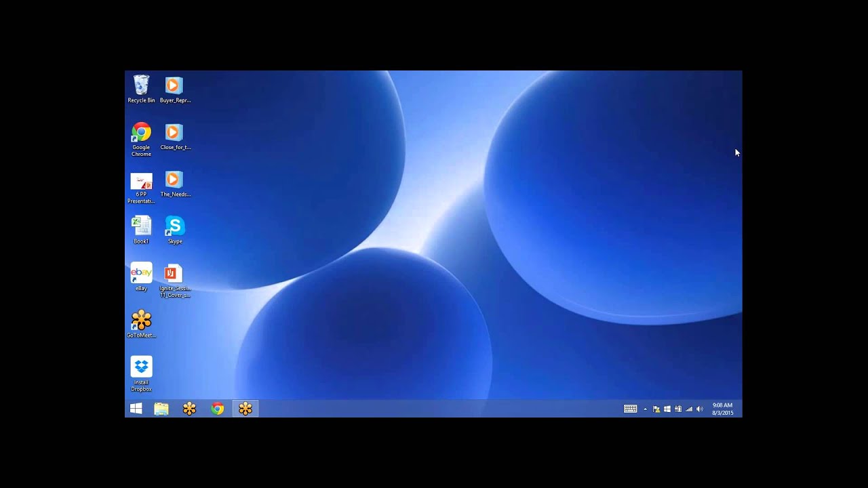Click the Windows logo tray icon
Viewport: 868px width, 488px height.
click(x=667, y=409)
